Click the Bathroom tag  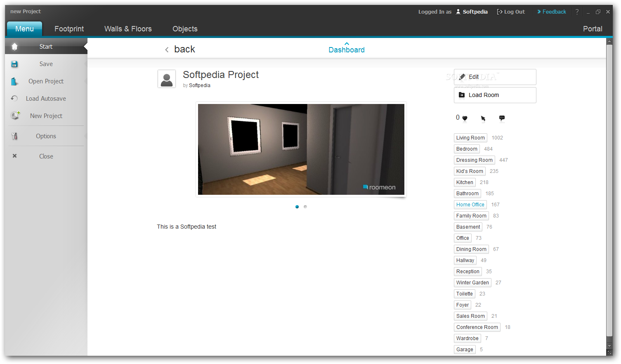(468, 194)
